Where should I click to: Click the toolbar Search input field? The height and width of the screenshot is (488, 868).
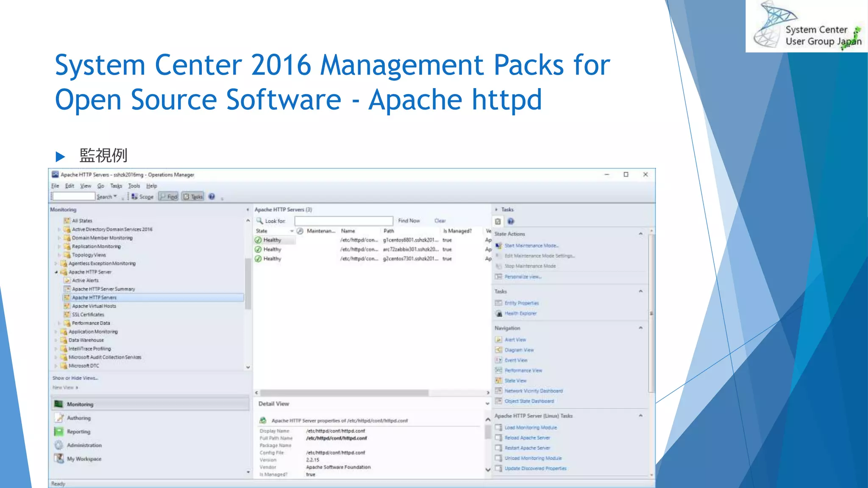point(74,197)
